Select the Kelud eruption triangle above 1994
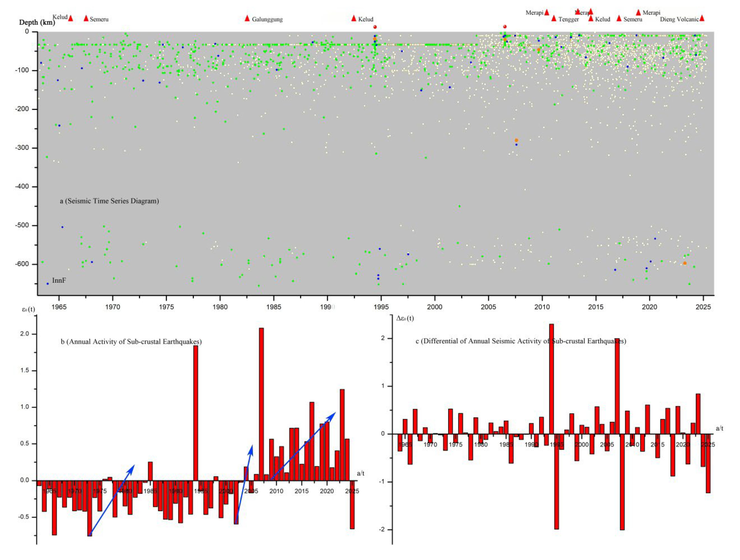The height and width of the screenshot is (560, 740). 354,19
